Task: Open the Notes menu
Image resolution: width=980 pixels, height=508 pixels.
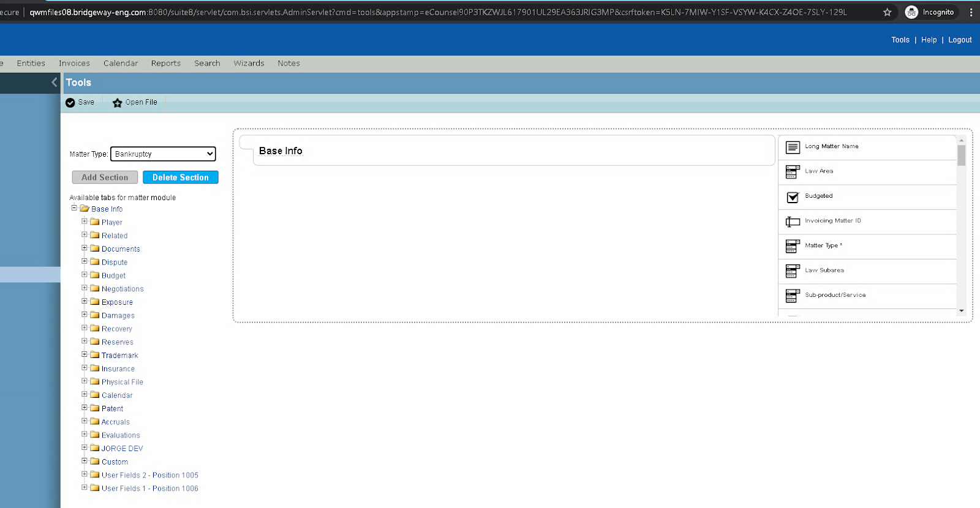Action: (x=288, y=64)
